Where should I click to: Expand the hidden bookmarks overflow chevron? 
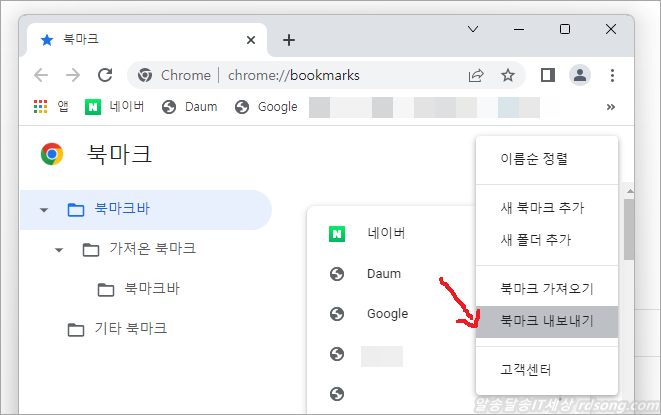[610, 107]
